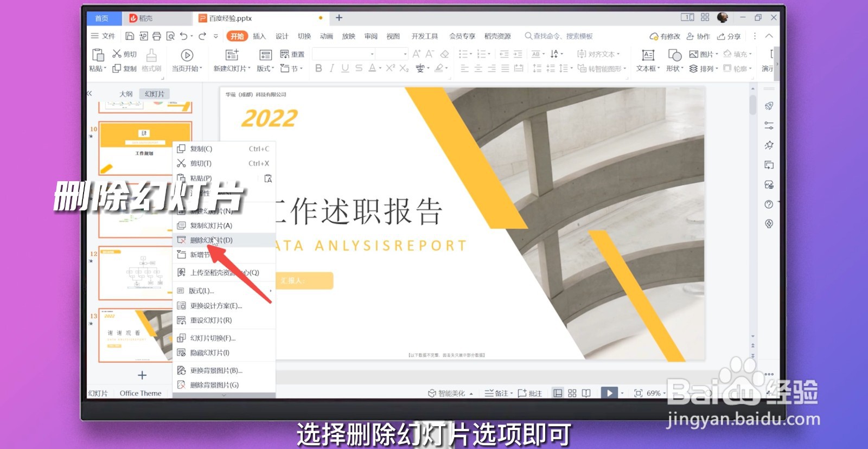Click the Paste (粘贴) clipboard icon

(x=98, y=55)
